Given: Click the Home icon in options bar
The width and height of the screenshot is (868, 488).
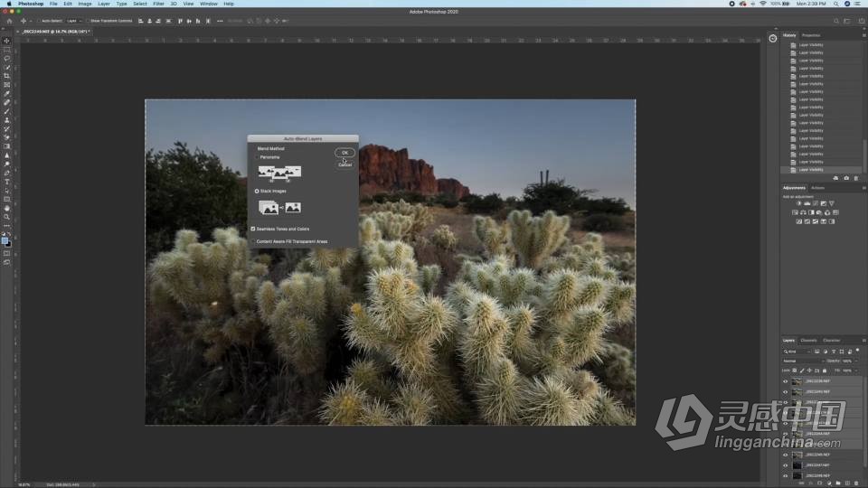Looking at the screenshot, I should [x=9, y=21].
